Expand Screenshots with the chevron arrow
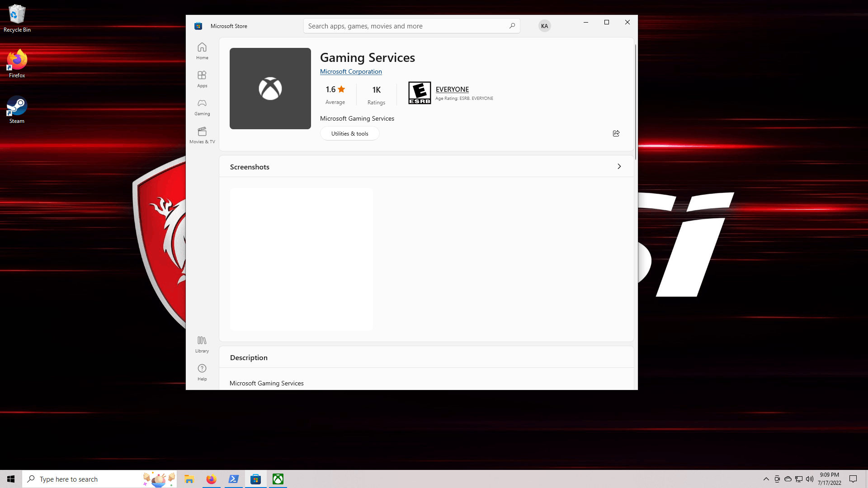This screenshot has height=488, width=868. coord(619,166)
